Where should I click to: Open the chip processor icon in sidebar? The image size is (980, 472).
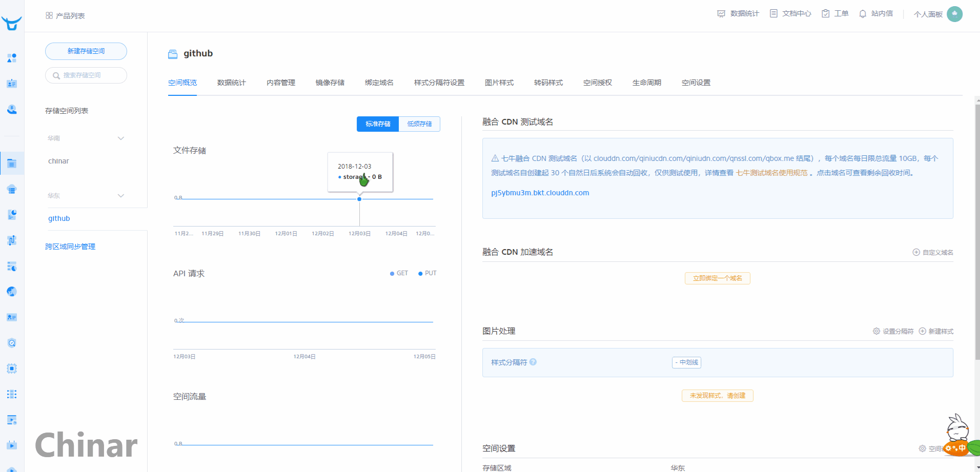click(12, 368)
